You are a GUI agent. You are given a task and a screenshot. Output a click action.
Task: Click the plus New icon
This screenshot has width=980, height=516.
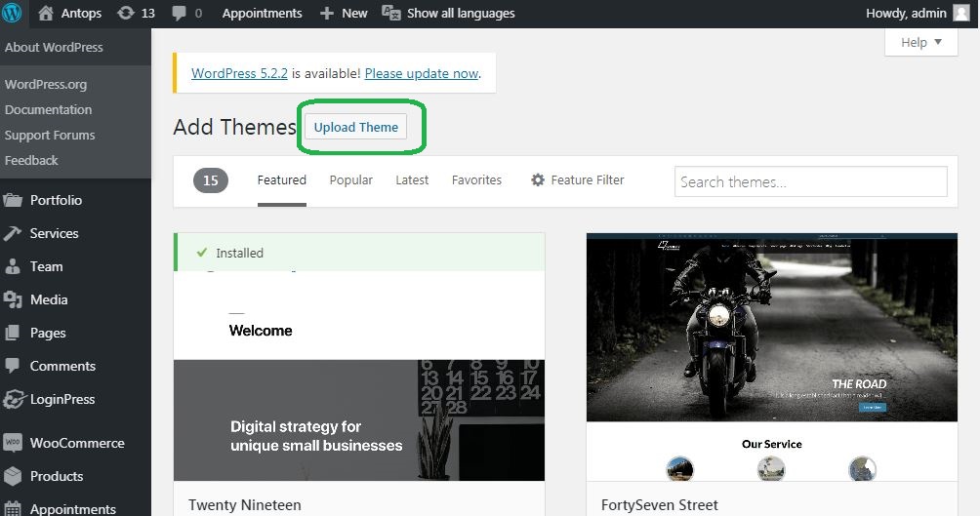[x=327, y=13]
